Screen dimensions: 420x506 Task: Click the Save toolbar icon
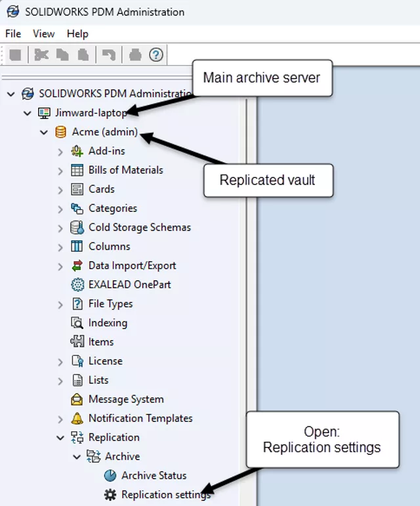pyautogui.click(x=15, y=55)
